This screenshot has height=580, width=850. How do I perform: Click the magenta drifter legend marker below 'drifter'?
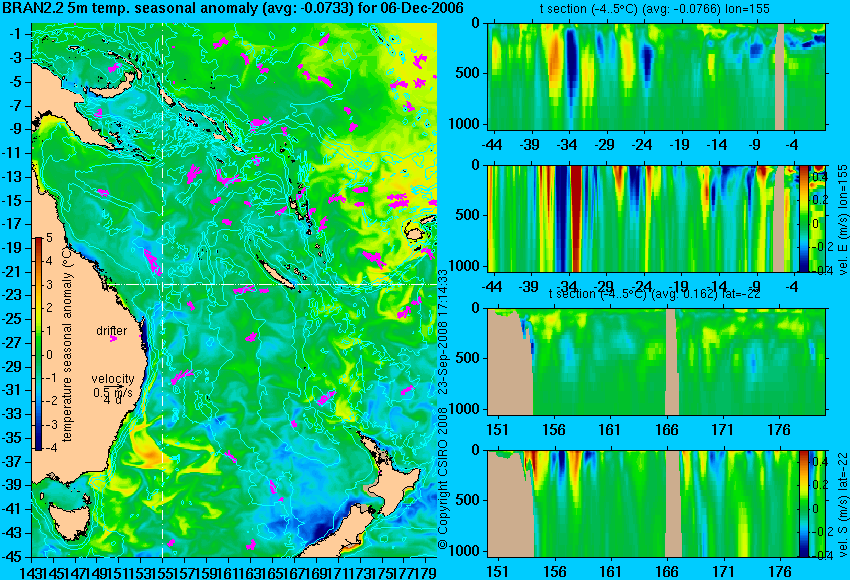tap(113, 339)
